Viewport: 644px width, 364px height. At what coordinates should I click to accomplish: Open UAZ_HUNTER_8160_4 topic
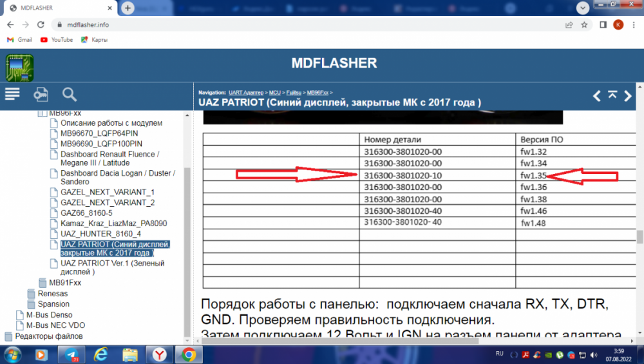click(100, 234)
